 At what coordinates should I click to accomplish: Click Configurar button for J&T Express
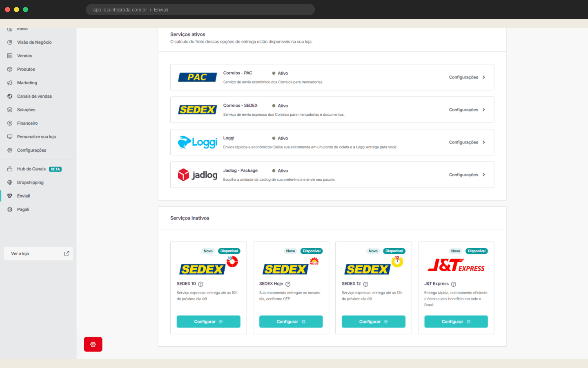[456, 321]
